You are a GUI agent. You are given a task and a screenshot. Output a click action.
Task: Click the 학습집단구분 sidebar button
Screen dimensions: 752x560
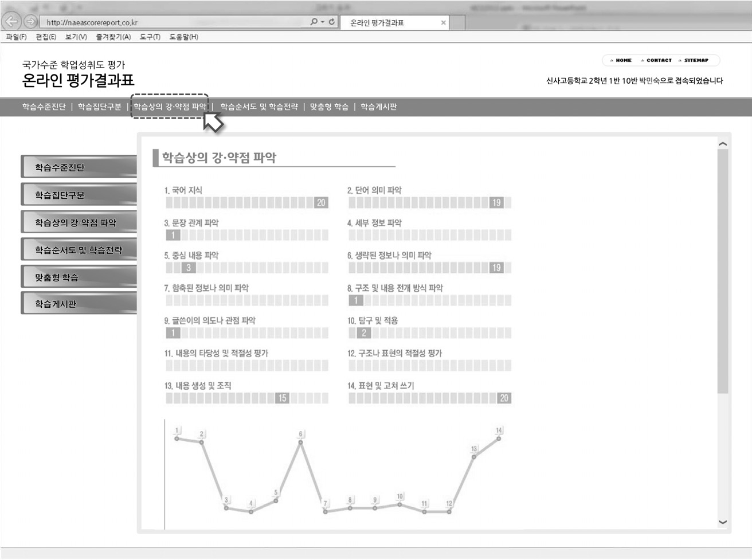(79, 194)
